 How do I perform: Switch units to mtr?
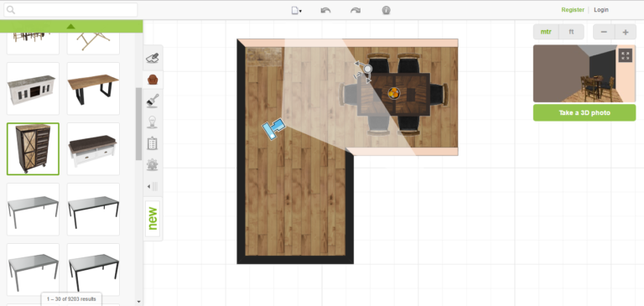click(x=546, y=32)
